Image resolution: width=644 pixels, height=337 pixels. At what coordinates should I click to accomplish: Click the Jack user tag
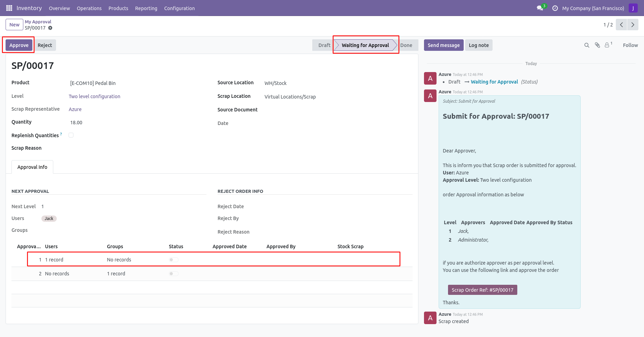[49, 219]
